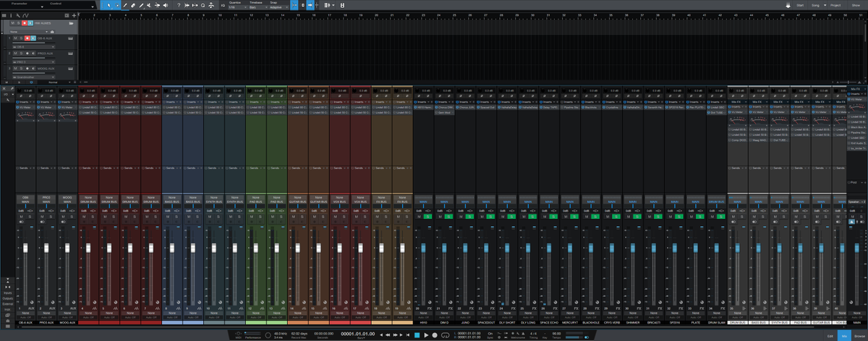
Task: Open the wrench track options icon
Action: click(17, 15)
